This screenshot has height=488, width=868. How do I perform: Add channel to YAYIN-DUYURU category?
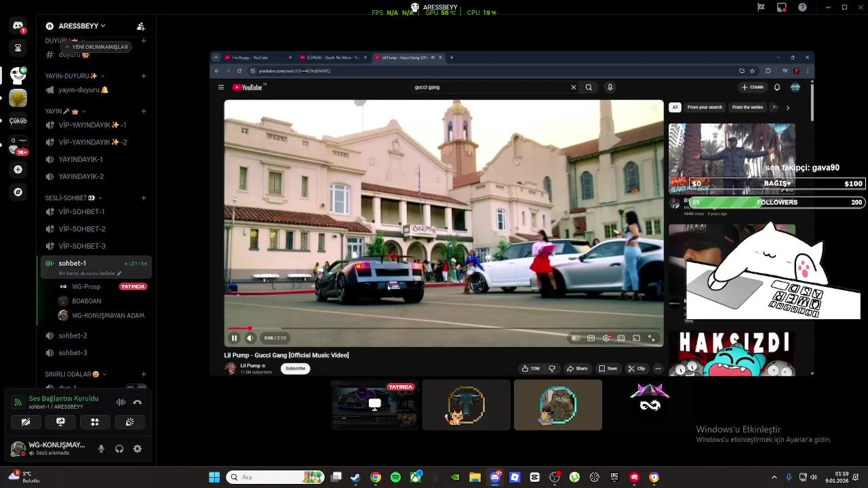click(144, 76)
